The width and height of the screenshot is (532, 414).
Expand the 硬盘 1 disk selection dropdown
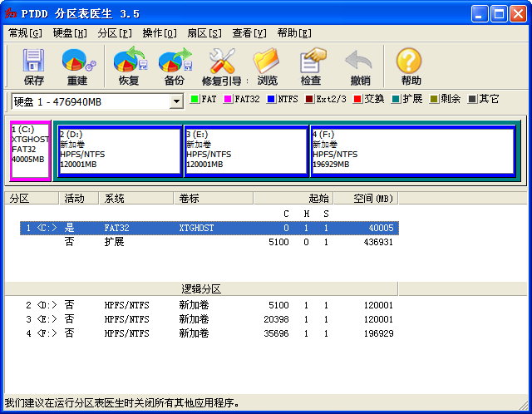tap(175, 101)
